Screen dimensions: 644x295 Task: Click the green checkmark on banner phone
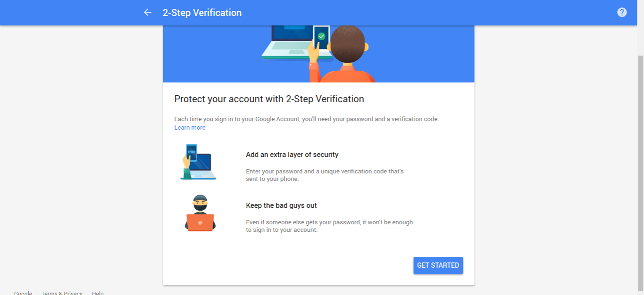[321, 36]
